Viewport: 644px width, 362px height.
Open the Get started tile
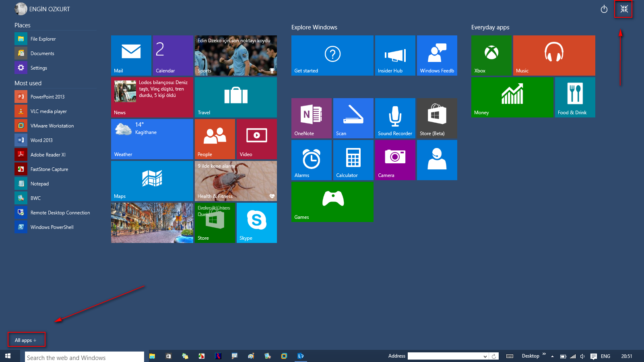tap(332, 56)
